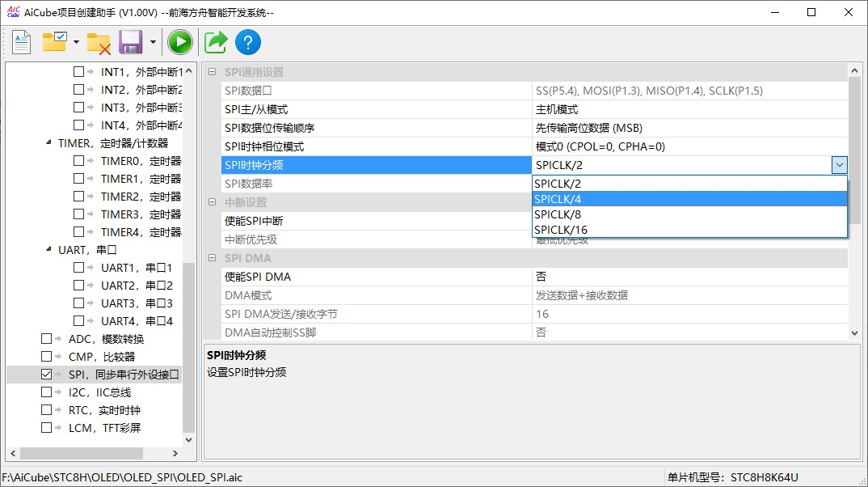Select CMP 比较器 in the tree
This screenshot has width=868, height=487.
[102, 357]
